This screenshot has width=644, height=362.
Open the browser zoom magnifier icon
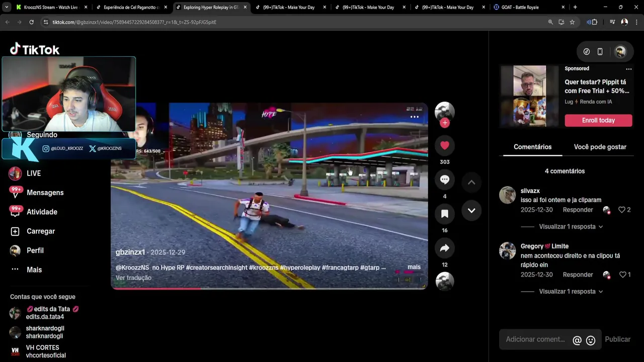(550, 22)
